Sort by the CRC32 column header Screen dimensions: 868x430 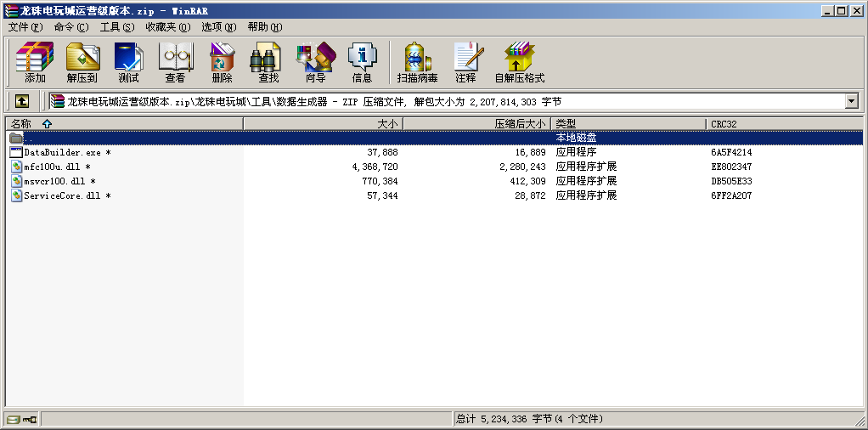click(783, 124)
